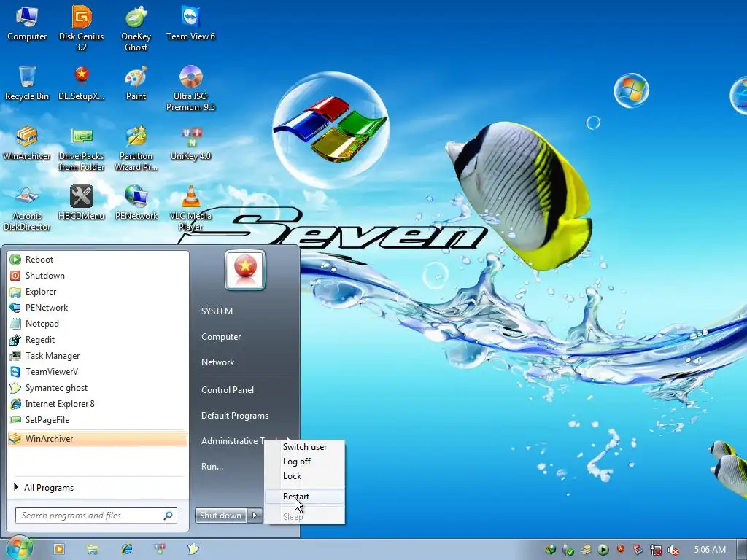Click the green play tray icon
Viewport: 747px width, 560px height.
[603, 550]
